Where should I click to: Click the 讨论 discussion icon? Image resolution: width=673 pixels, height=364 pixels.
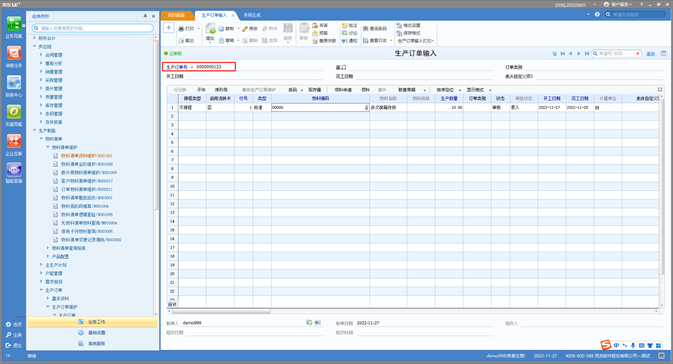(x=344, y=33)
